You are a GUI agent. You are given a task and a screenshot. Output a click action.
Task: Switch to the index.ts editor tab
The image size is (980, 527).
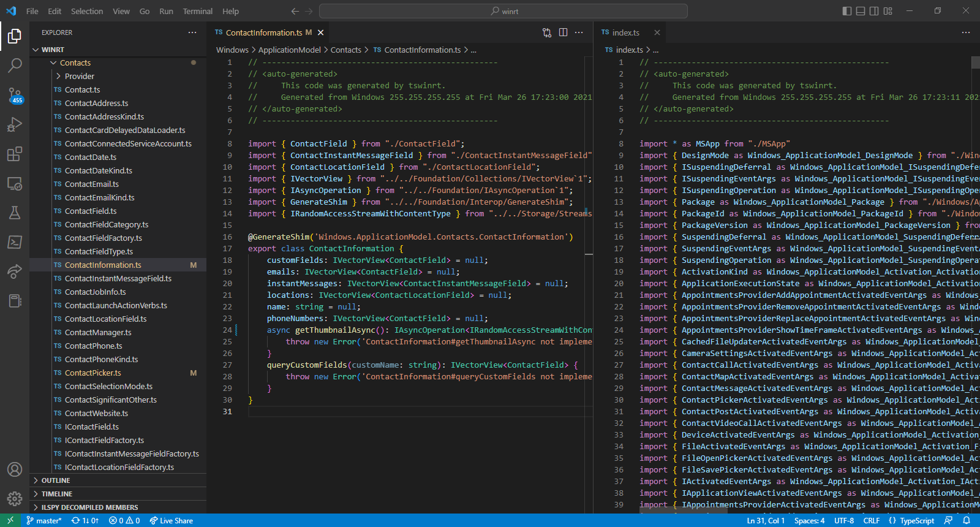coord(630,32)
